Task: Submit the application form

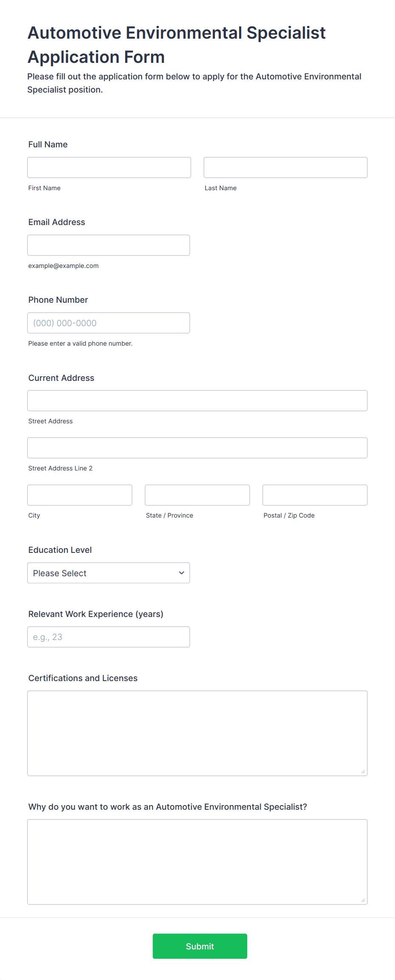Action: 200,946
